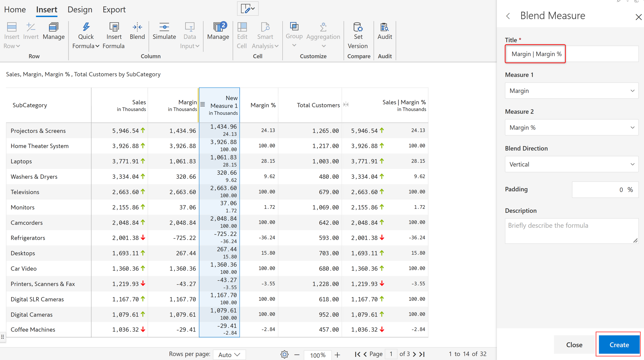Click the hamburger menu on New Measure 1 column
Screen dimensions: 644x360
203,104
